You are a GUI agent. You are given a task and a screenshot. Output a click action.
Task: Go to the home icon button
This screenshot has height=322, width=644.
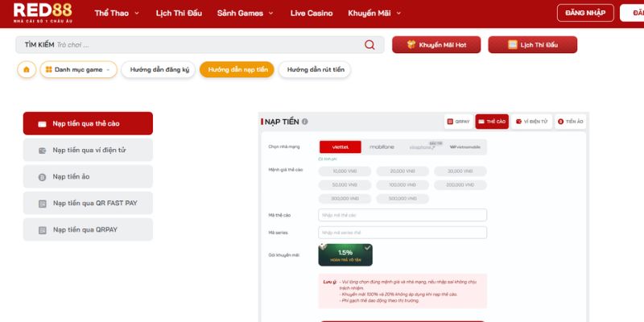(x=27, y=69)
